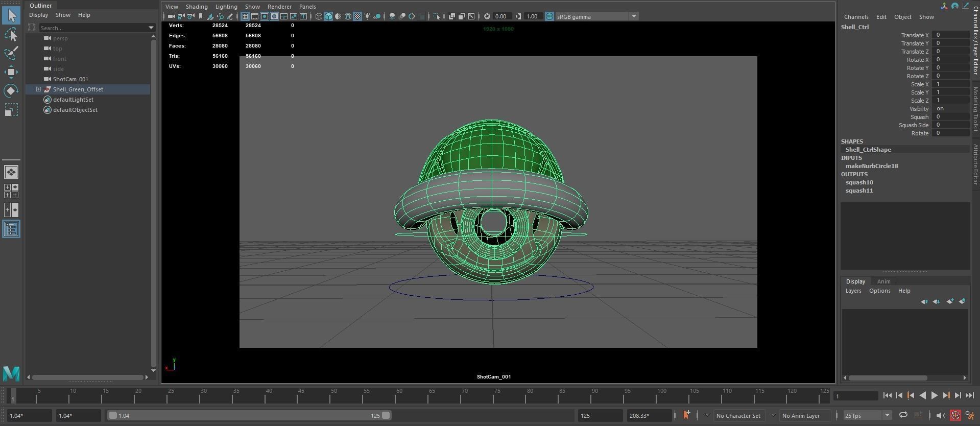Viewport: 980px width, 426px height.
Task: Move the selected layer up icon
Action: tap(924, 301)
